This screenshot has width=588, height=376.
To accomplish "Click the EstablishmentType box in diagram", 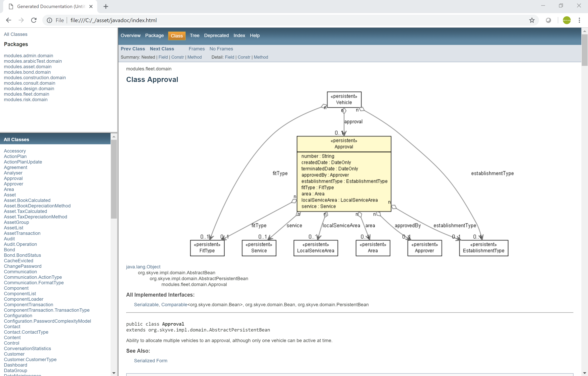I will pyautogui.click(x=484, y=248).
